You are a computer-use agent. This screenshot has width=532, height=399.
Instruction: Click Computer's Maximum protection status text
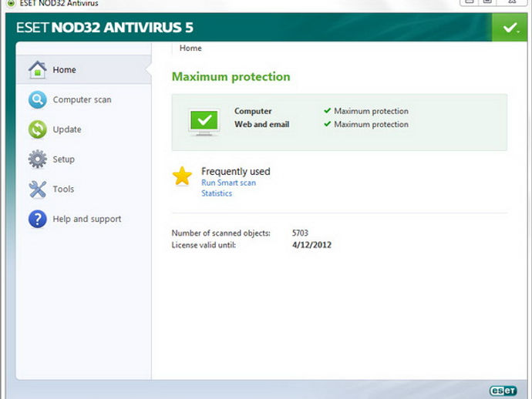(x=371, y=111)
